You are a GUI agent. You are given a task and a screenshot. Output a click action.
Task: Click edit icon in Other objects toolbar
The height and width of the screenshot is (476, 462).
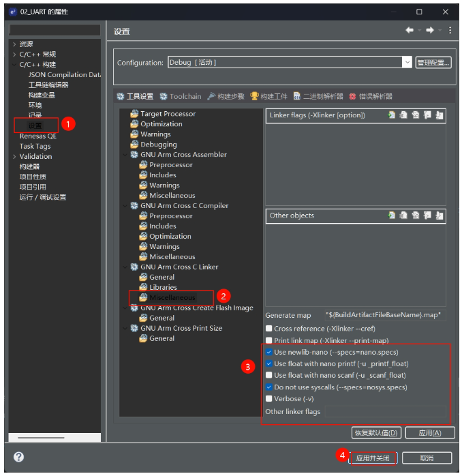coord(415,215)
